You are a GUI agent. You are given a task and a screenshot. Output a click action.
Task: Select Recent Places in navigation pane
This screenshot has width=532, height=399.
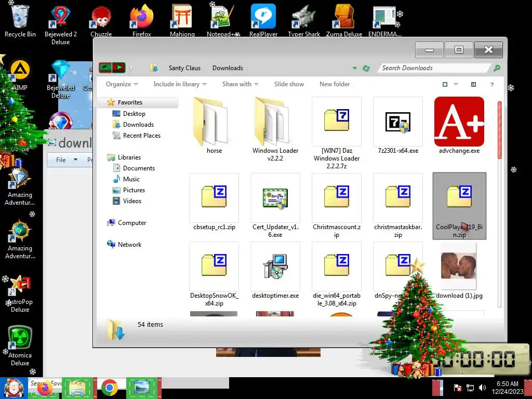[141, 136]
